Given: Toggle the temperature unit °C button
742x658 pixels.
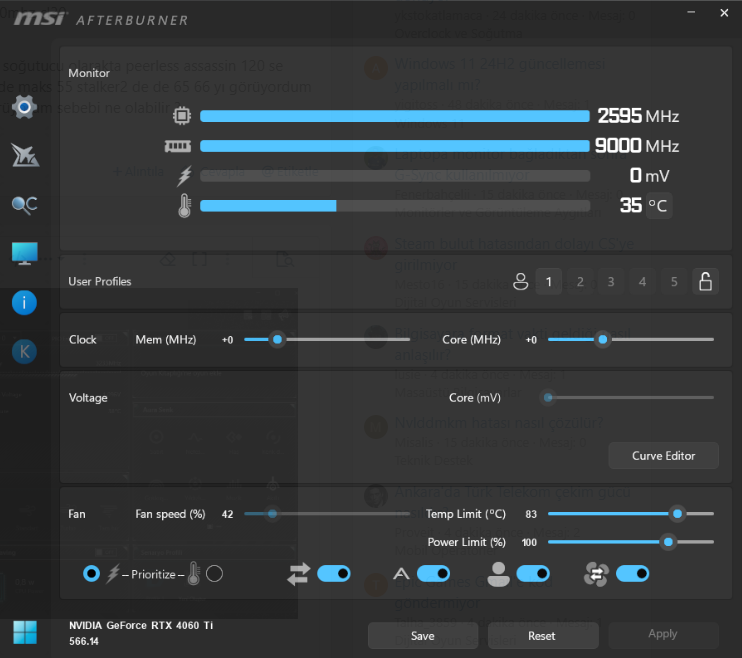Looking at the screenshot, I should click(x=658, y=205).
